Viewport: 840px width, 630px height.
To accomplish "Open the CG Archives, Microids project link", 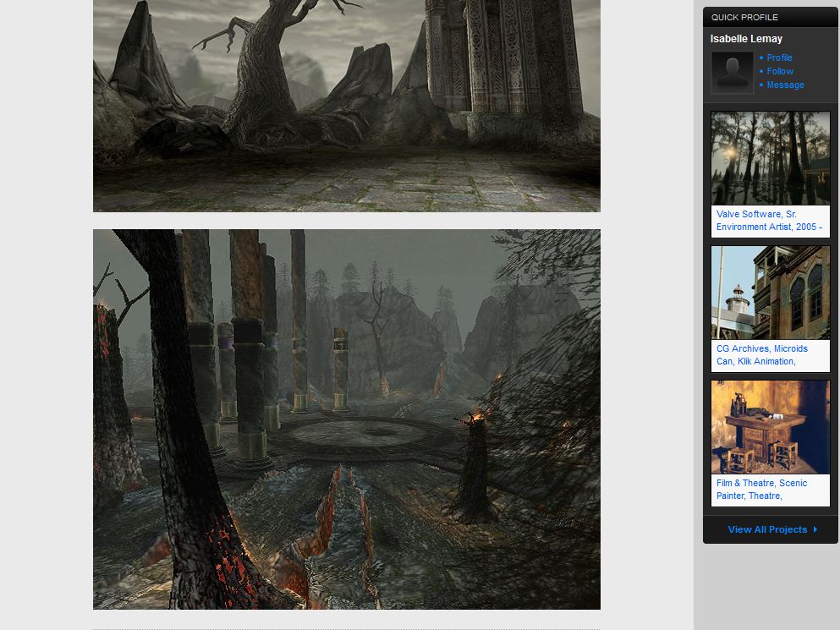I will [x=762, y=354].
